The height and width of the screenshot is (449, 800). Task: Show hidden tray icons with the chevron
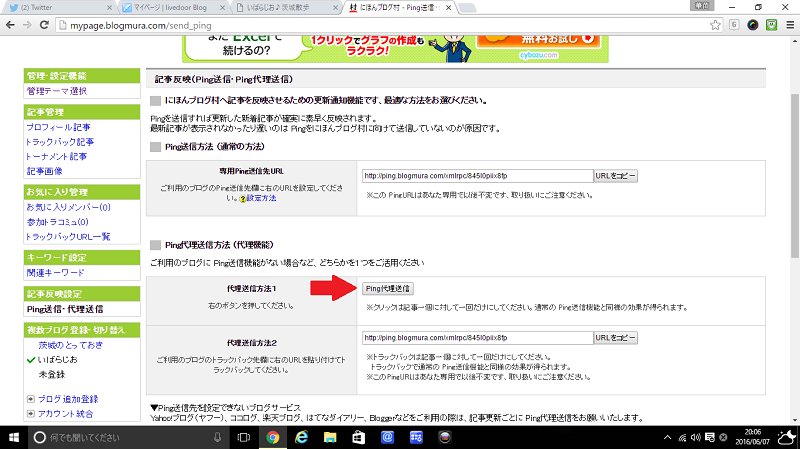coord(667,437)
